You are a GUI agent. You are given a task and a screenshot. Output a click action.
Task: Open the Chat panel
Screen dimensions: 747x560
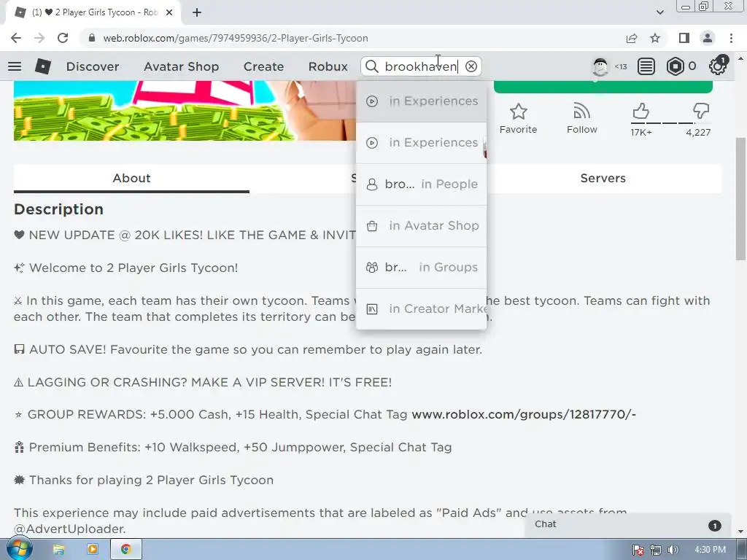[x=628, y=524]
